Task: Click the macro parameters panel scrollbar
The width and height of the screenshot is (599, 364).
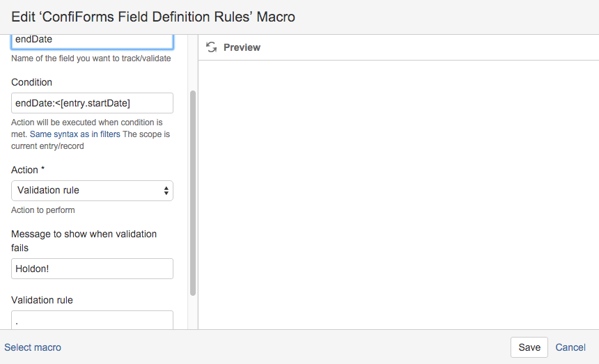Action: (193, 193)
